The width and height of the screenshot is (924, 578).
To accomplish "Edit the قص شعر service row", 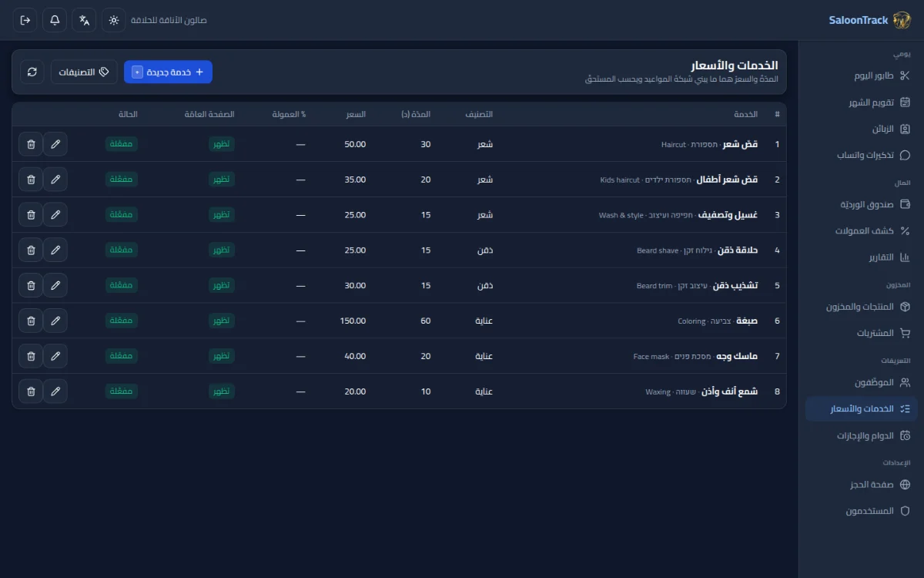I will 55,144.
